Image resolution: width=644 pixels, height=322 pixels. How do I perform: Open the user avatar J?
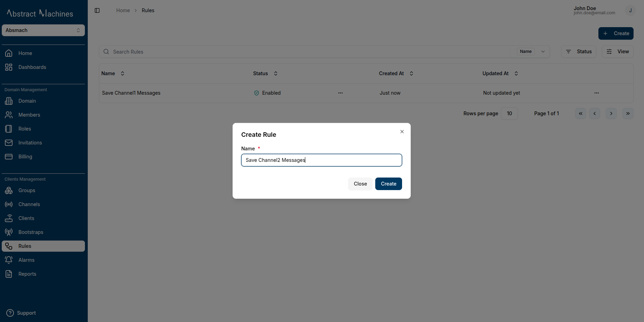pyautogui.click(x=630, y=10)
